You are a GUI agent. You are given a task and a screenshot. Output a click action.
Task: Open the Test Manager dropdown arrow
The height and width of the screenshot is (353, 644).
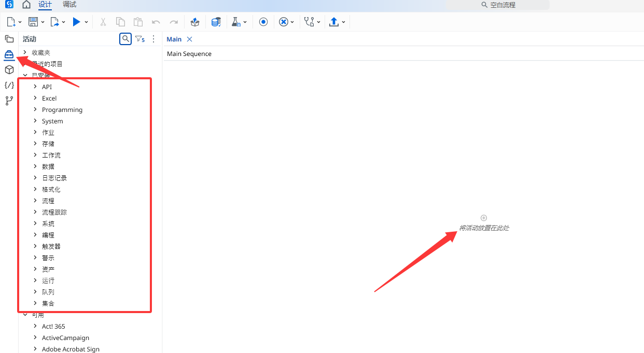(x=245, y=22)
